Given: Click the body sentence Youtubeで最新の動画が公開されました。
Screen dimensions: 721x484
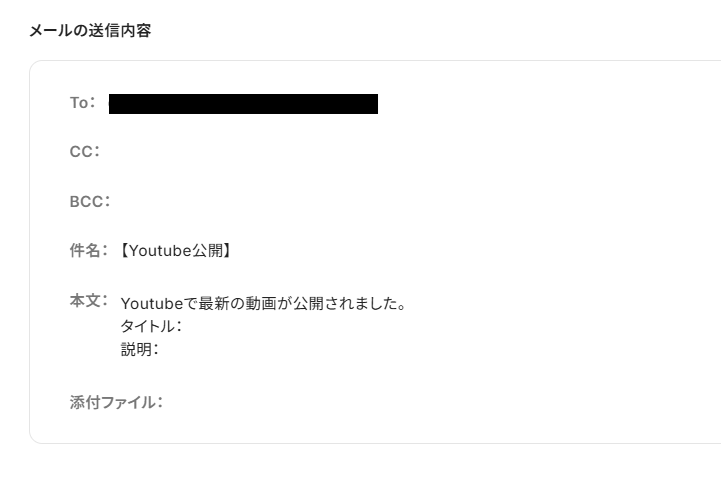Looking at the screenshot, I should point(263,303).
